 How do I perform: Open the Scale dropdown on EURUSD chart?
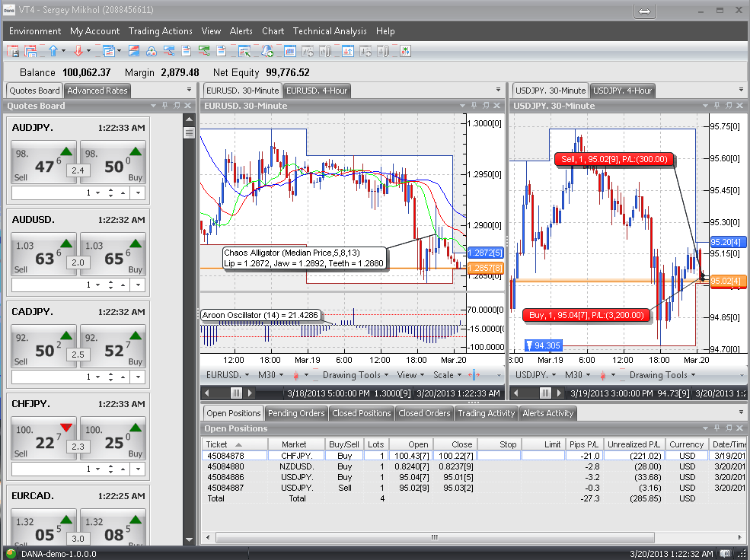point(447,375)
